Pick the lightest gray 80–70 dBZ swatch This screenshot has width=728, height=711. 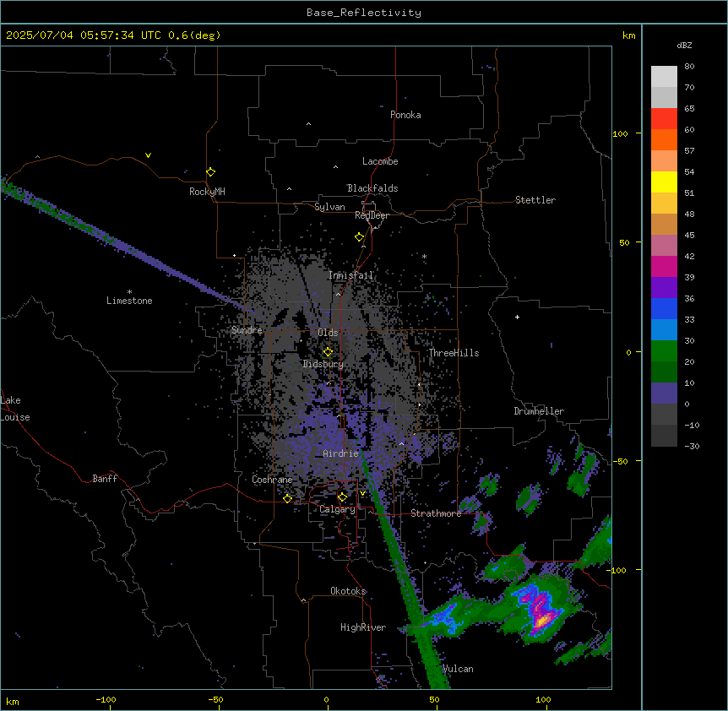coord(664,77)
